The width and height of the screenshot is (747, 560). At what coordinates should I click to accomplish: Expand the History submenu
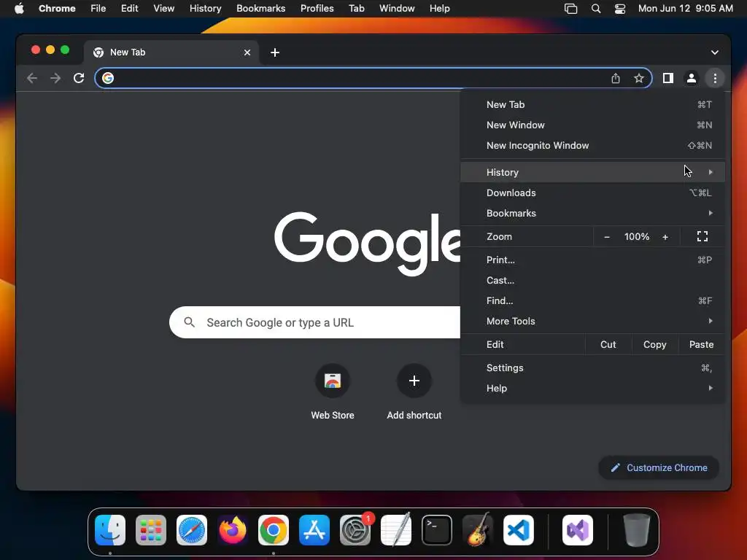[x=592, y=172]
